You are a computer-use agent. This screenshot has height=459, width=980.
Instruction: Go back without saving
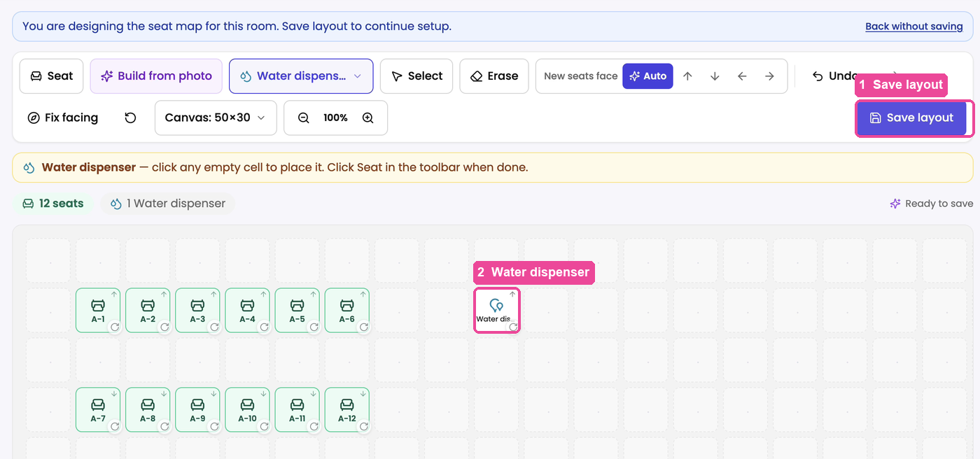click(914, 27)
